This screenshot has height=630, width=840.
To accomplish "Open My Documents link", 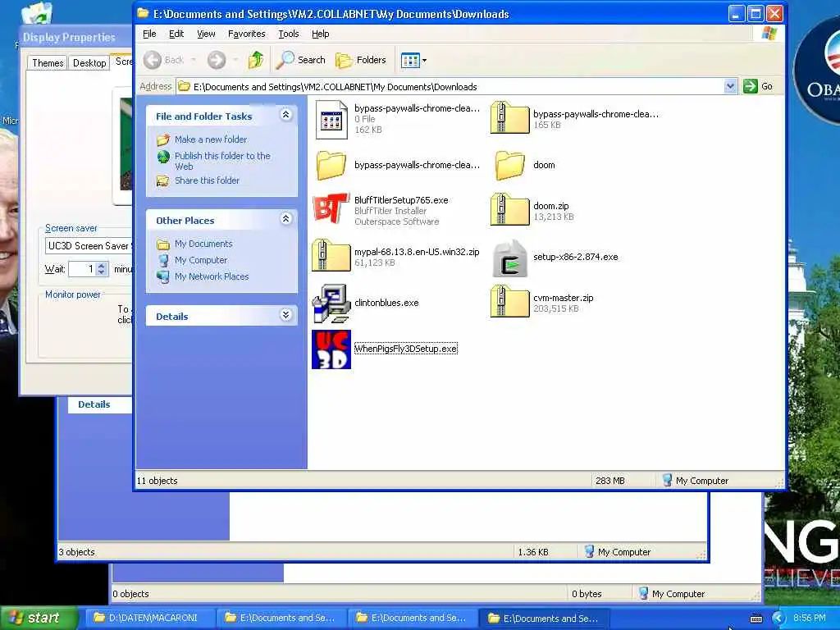I will click(x=203, y=244).
